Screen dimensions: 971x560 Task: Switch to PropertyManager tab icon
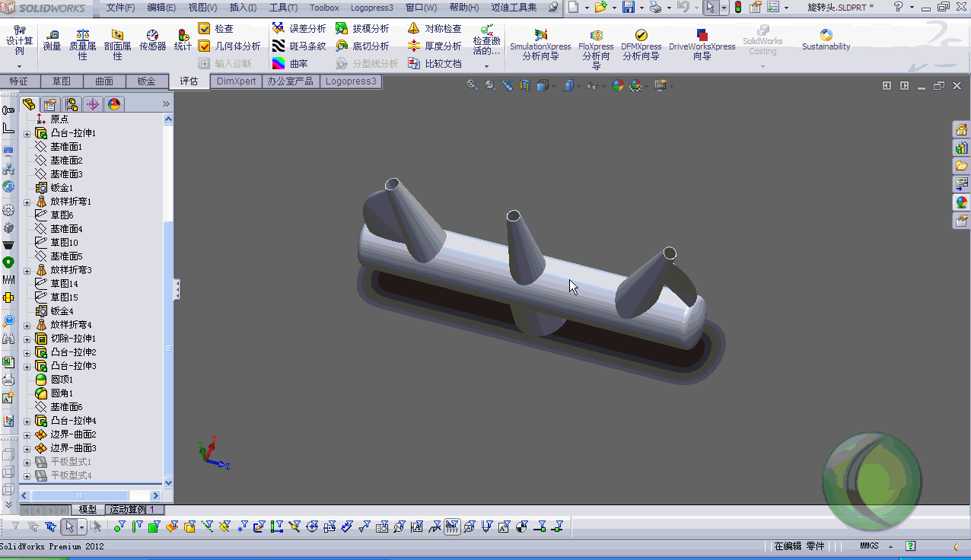[50, 104]
